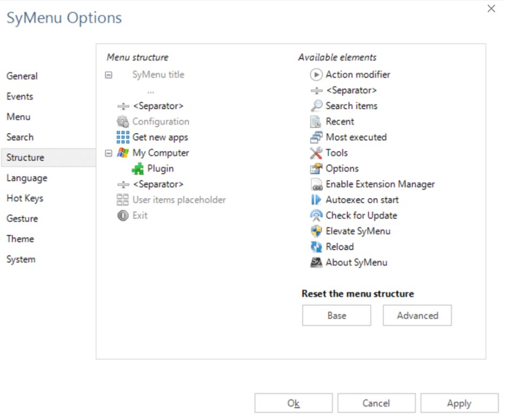505x420 pixels.
Task: Select the My Computer label in tree
Action: point(161,153)
